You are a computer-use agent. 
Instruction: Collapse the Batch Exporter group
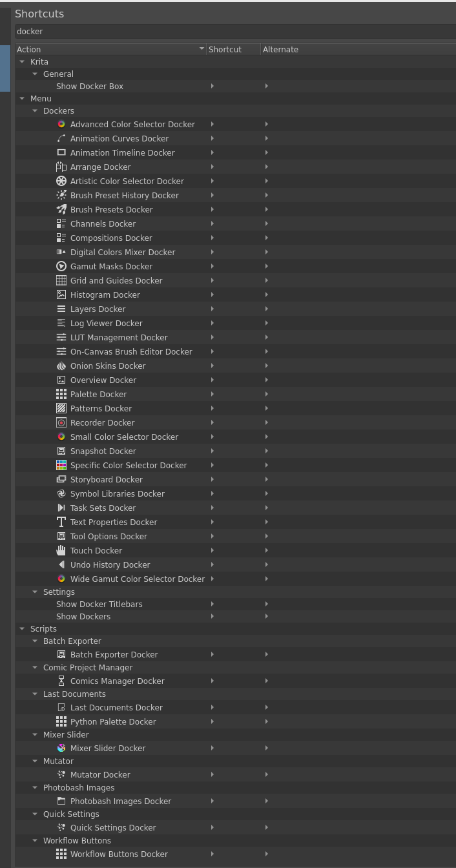tap(35, 641)
